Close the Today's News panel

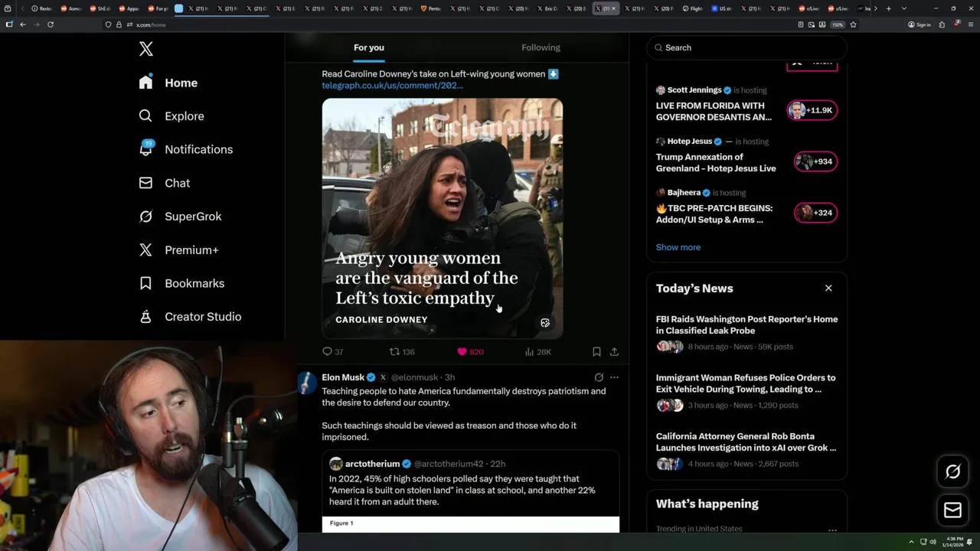click(x=828, y=288)
